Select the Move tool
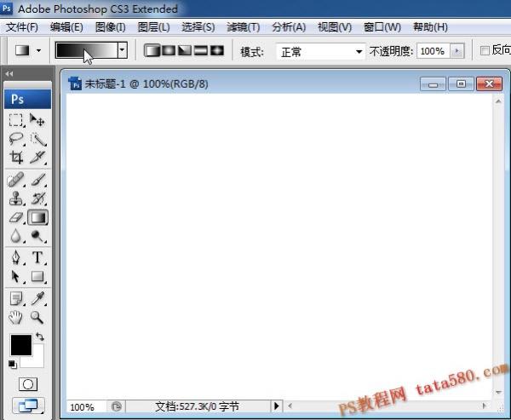This screenshot has height=420, width=511. pyautogui.click(x=37, y=120)
